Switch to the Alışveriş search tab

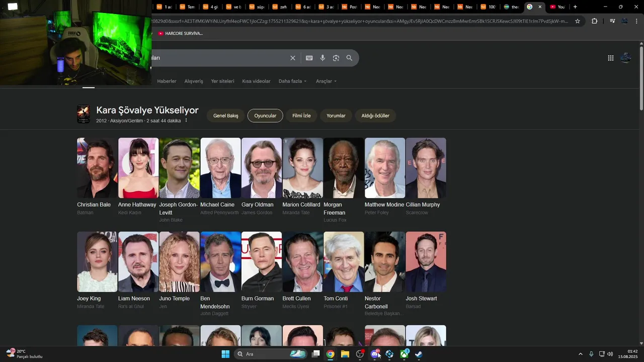coord(194,81)
